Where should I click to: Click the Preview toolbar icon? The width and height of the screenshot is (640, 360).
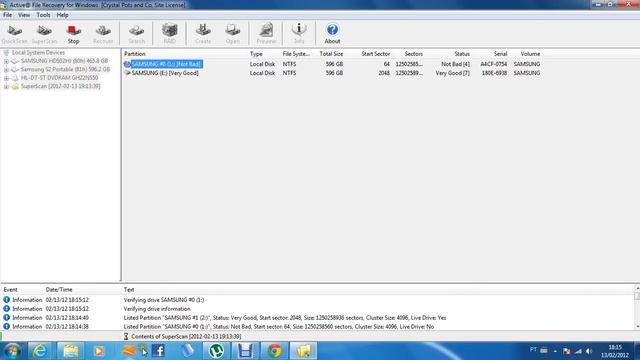[266, 34]
